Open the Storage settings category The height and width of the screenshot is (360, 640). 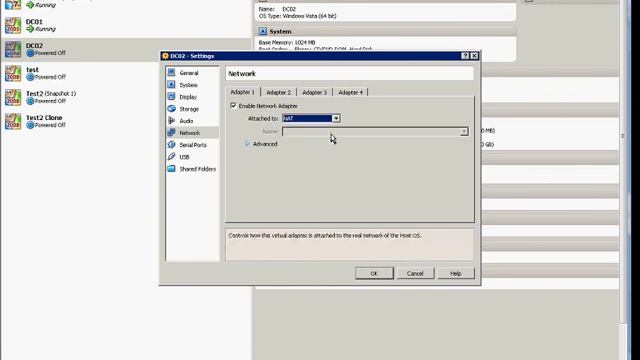(189, 109)
